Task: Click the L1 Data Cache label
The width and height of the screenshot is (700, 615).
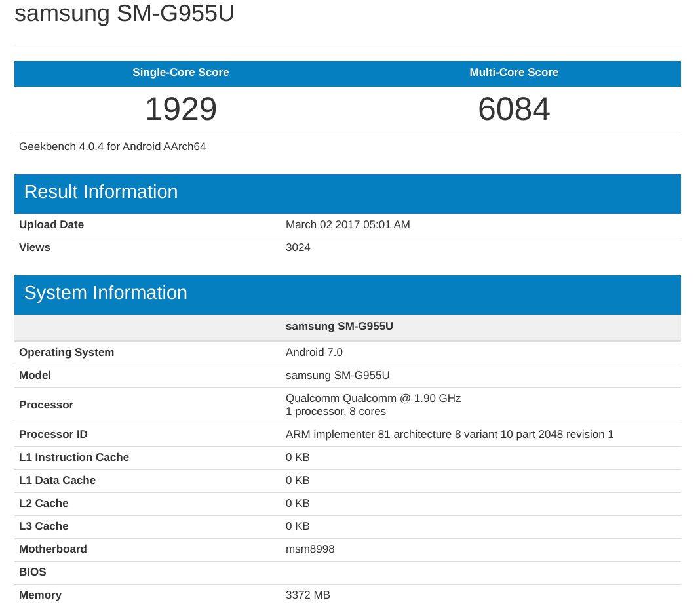Action: 57,480
